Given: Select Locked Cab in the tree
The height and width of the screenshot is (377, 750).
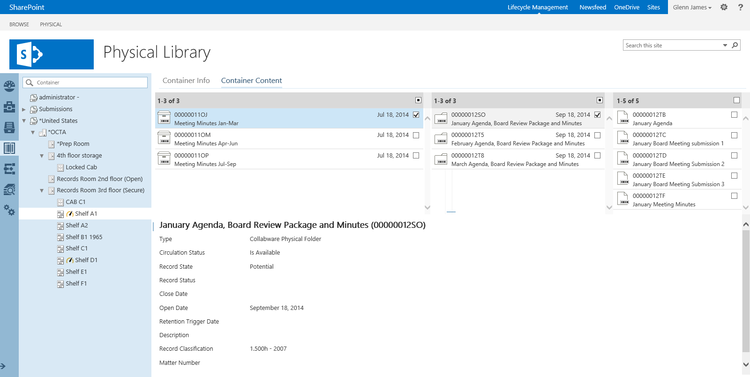Looking at the screenshot, I should point(81,167).
